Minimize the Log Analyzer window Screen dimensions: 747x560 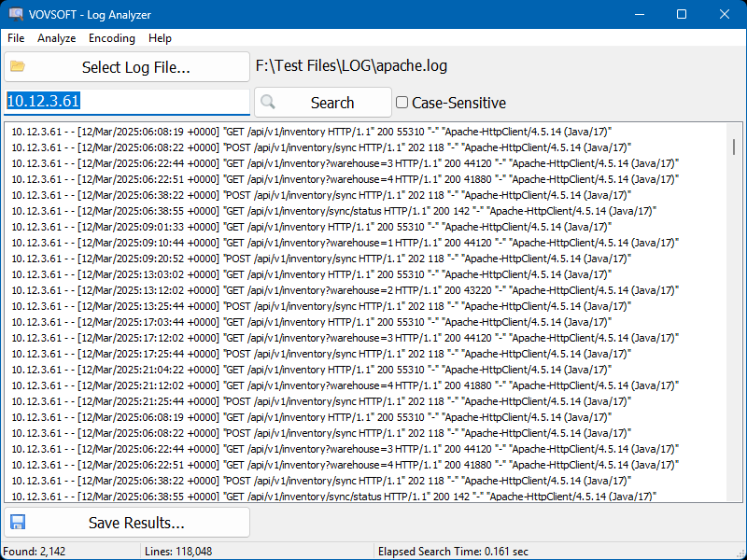tap(640, 14)
